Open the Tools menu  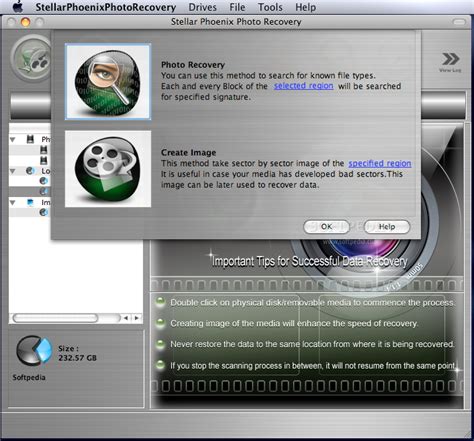point(270,7)
